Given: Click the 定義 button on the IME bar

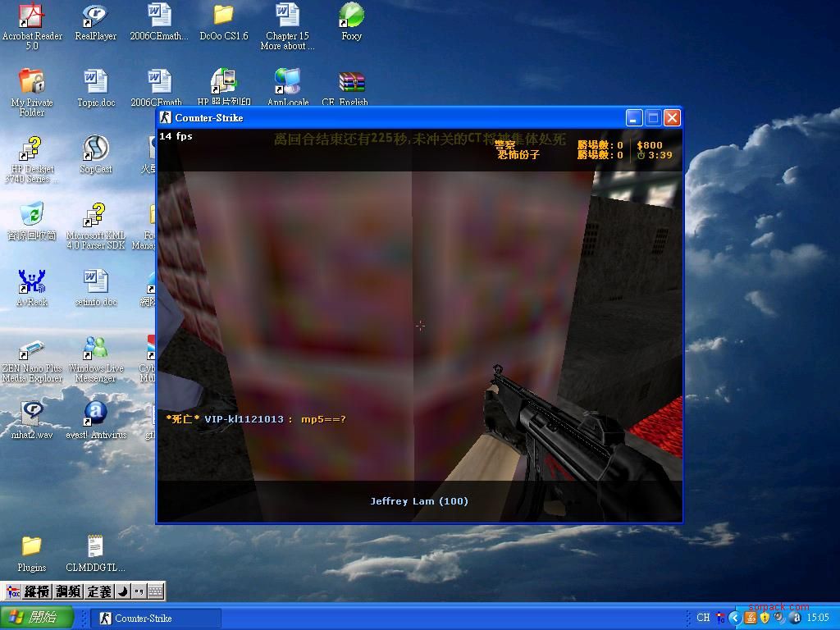Looking at the screenshot, I should [99, 591].
